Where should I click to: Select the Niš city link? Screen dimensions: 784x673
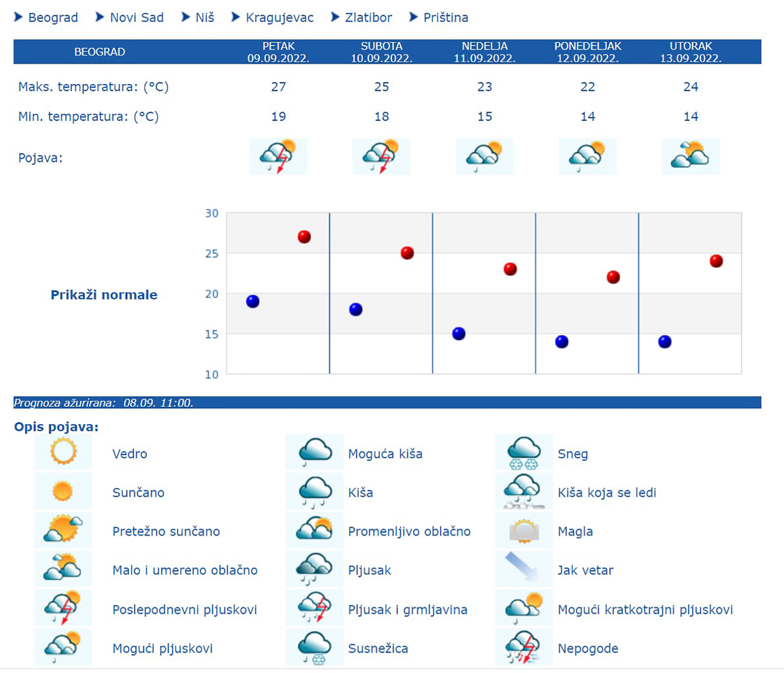(x=205, y=17)
